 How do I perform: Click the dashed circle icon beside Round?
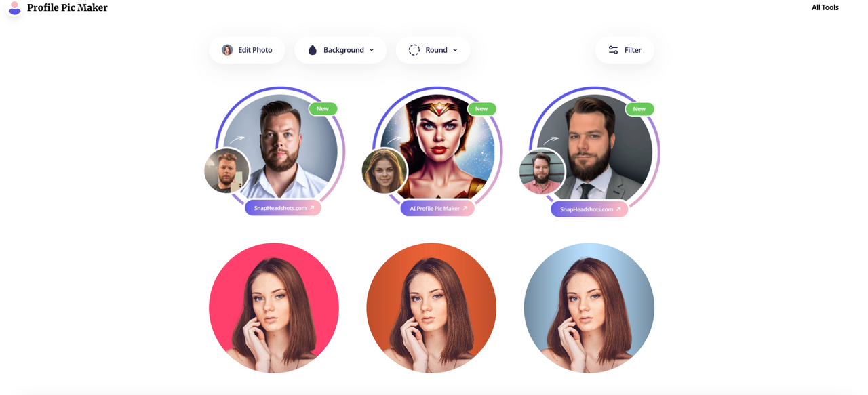(x=414, y=50)
